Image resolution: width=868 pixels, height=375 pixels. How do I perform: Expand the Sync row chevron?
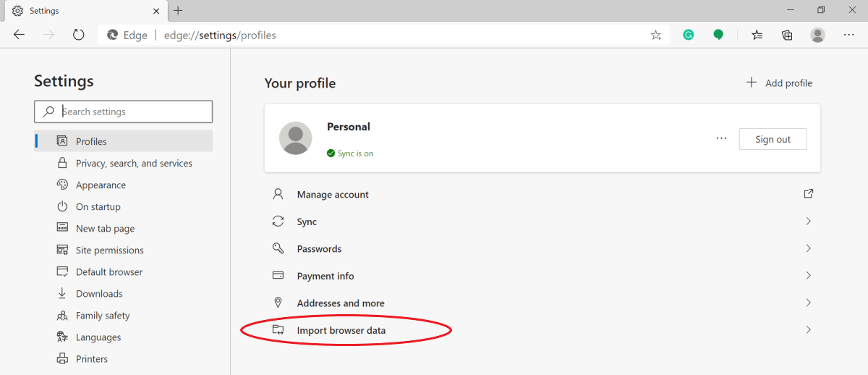pos(809,221)
